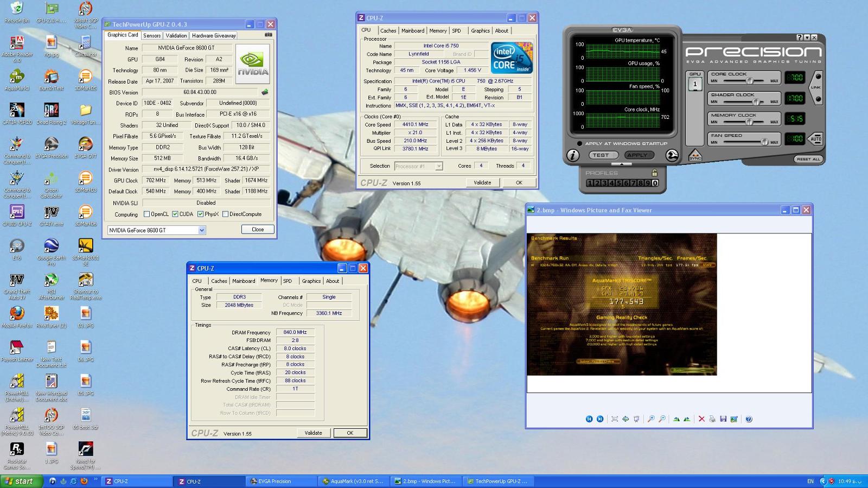Open the NVIDIA GeForce 8600 GT card dropdown
The image size is (868, 488).
coord(202,230)
